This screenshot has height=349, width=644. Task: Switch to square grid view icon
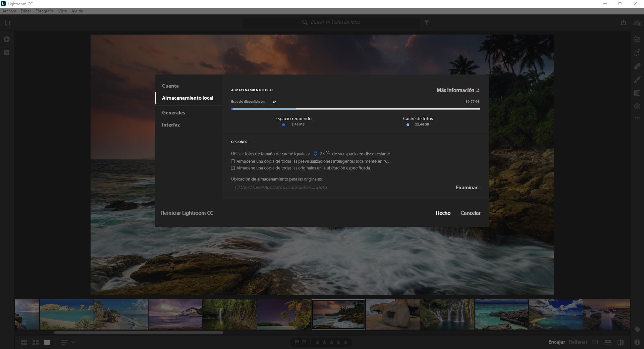pos(36,342)
